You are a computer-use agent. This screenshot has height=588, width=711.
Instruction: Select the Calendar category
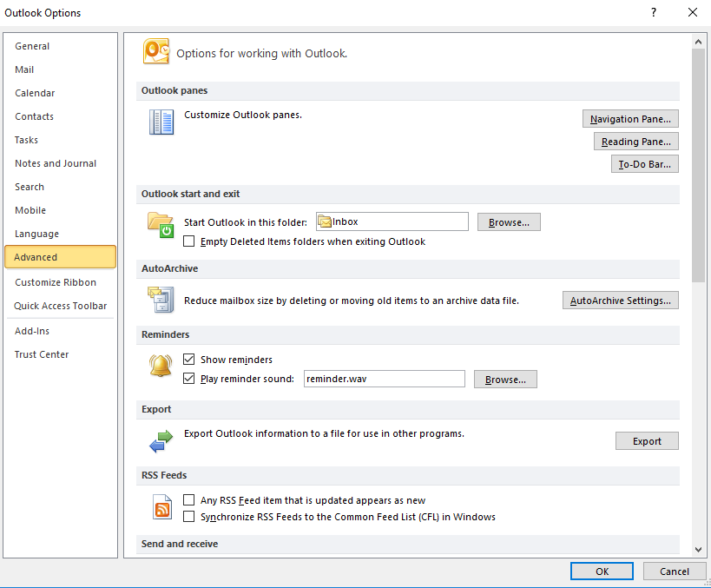(x=60, y=93)
